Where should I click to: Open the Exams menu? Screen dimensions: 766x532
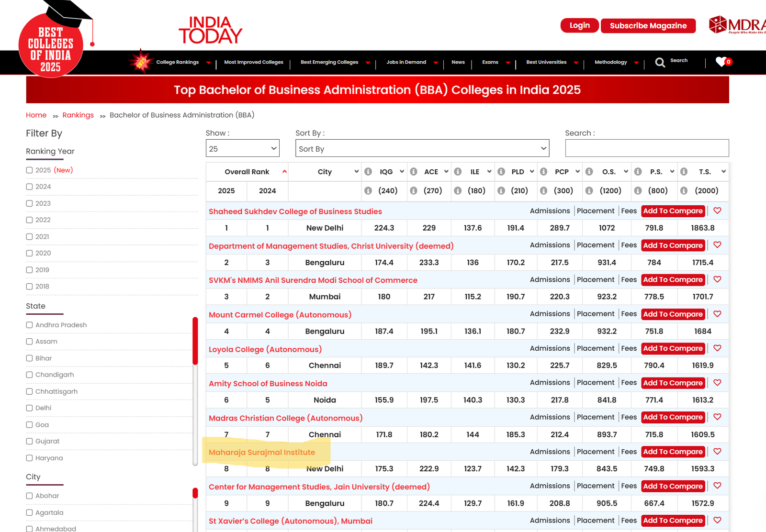click(x=490, y=62)
